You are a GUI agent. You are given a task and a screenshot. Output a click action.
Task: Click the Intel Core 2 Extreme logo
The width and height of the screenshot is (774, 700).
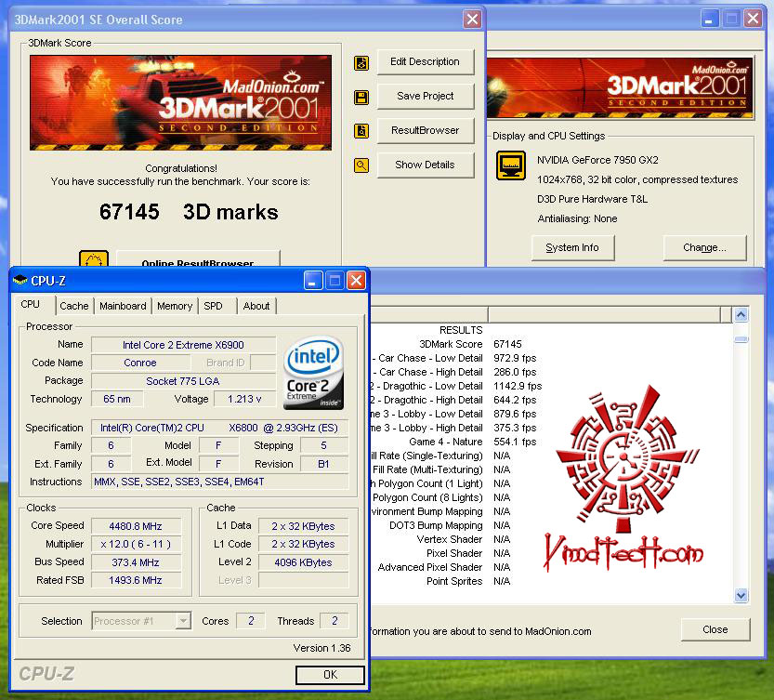313,373
